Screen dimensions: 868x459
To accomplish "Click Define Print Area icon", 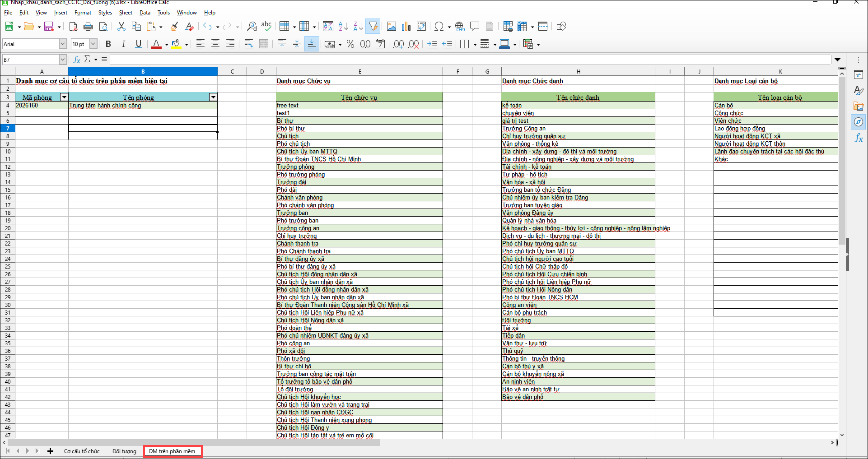I will pyautogui.click(x=508, y=27).
